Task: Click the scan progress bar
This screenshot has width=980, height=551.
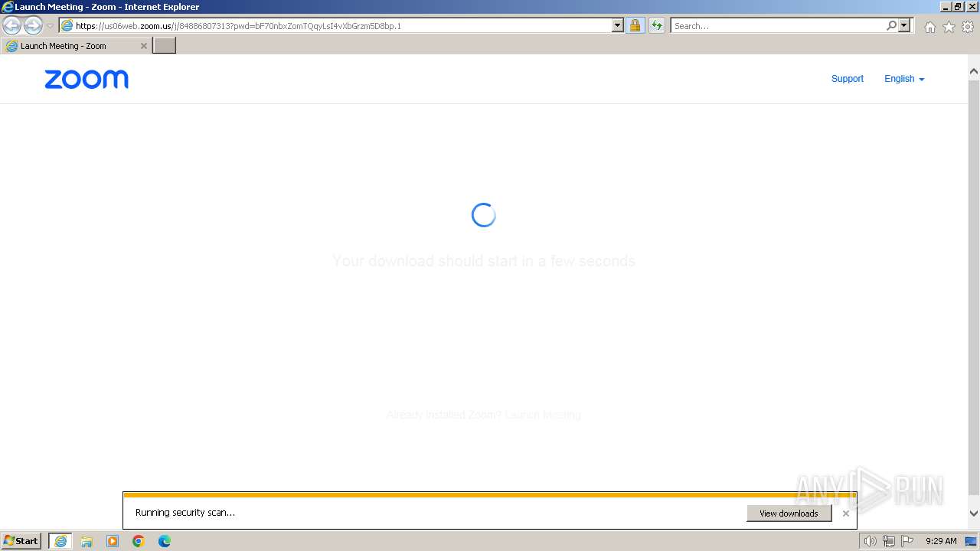Action: click(489, 495)
